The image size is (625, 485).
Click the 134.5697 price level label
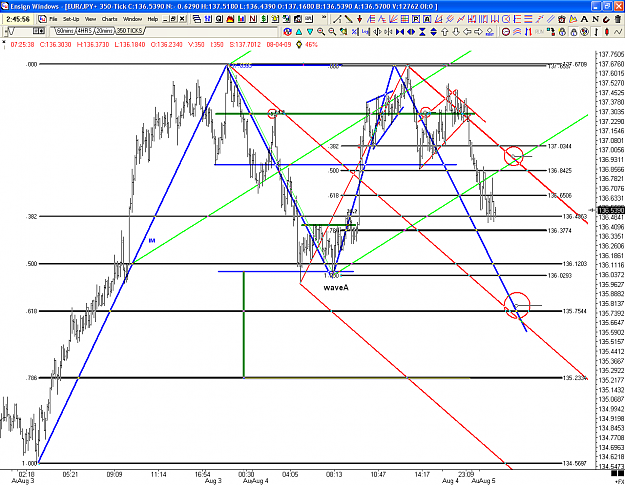pyautogui.click(x=574, y=463)
